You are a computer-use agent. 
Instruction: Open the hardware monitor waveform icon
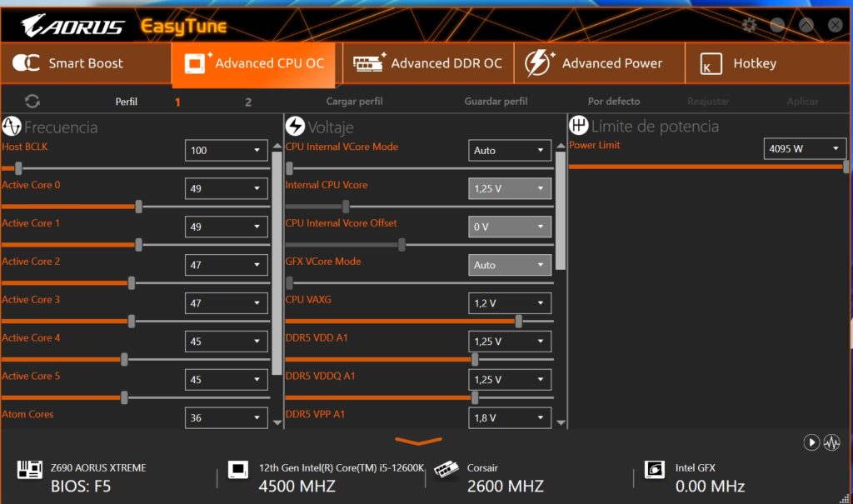832,442
